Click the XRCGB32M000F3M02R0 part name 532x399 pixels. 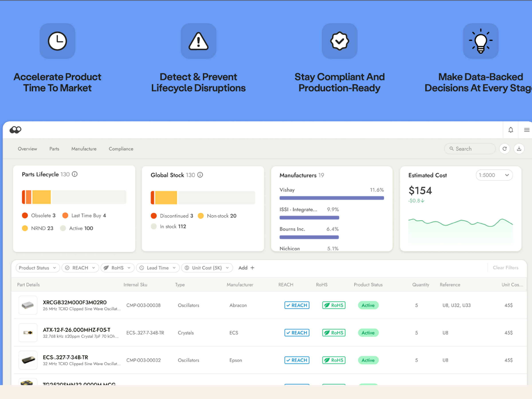[x=75, y=302]
